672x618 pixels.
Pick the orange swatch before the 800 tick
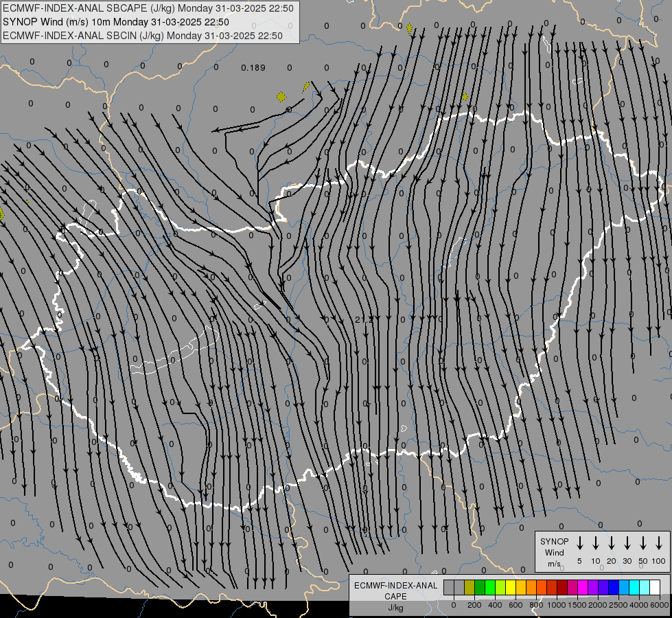[531, 587]
